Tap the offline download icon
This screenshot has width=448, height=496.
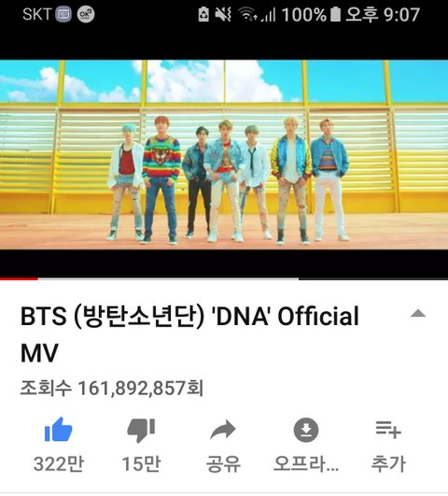point(306,430)
